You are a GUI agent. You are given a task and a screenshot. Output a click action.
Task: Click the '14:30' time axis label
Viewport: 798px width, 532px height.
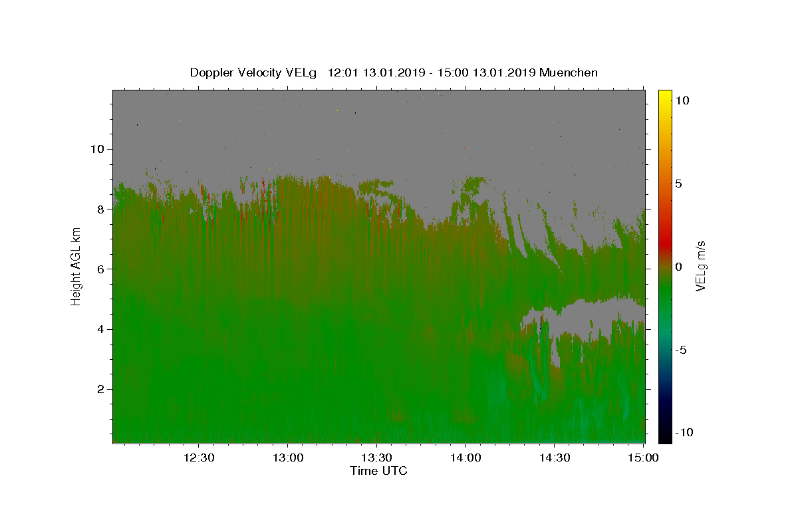pos(554,458)
